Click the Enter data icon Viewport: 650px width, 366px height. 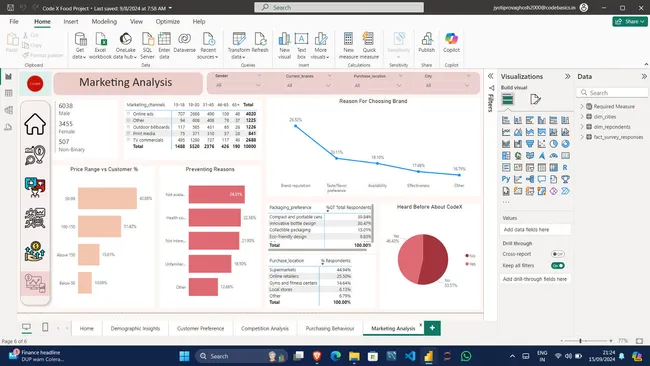[164, 46]
